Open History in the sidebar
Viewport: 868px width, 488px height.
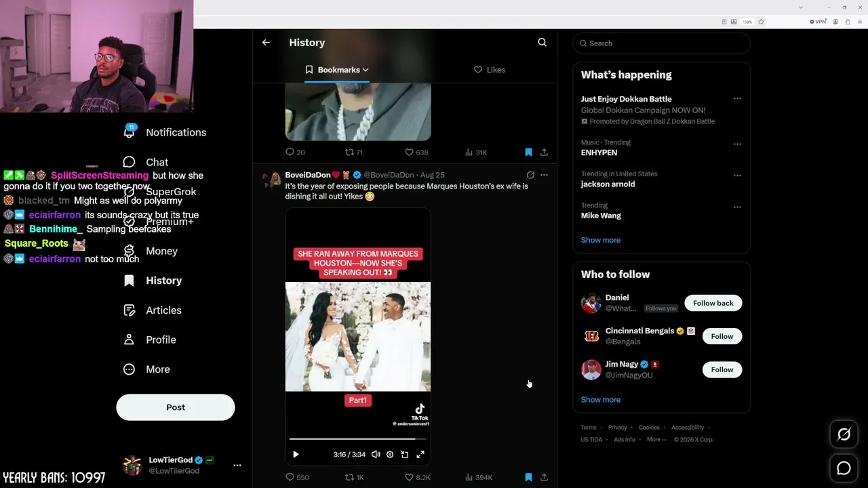pyautogui.click(x=153, y=281)
